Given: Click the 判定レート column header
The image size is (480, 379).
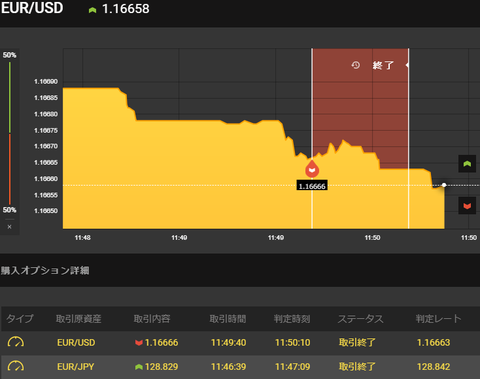Looking at the screenshot, I should click(438, 319).
